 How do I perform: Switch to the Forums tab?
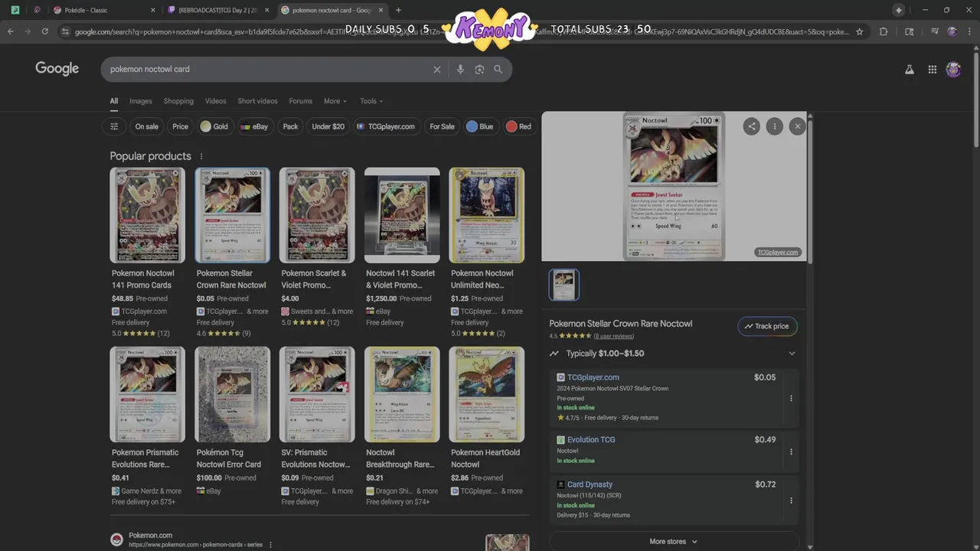[300, 101]
